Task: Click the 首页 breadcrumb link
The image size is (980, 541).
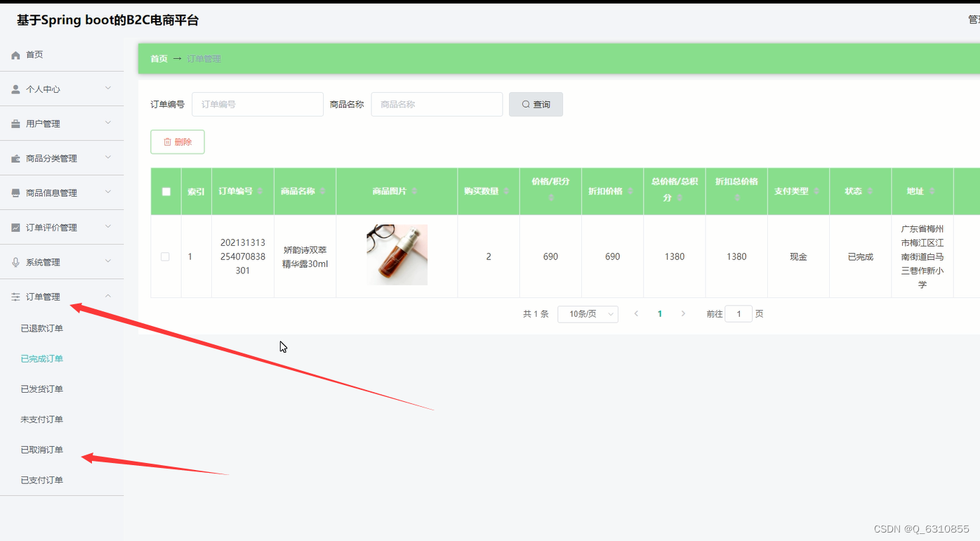Action: click(159, 59)
